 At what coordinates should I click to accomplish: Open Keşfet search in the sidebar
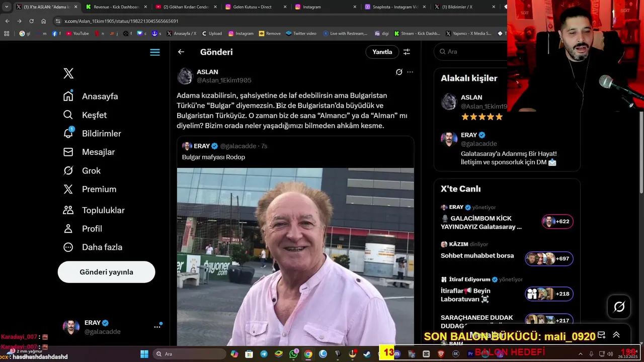pyautogui.click(x=85, y=115)
